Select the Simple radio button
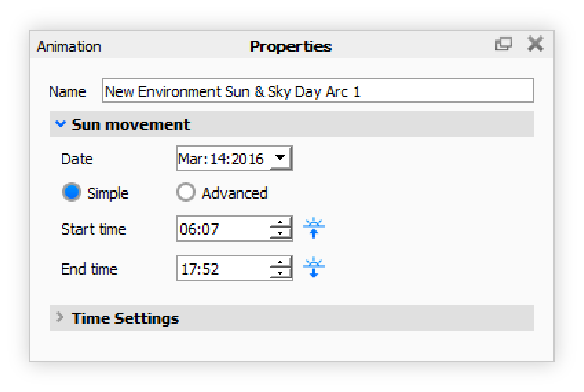This screenshot has height=392, width=584. click(72, 192)
